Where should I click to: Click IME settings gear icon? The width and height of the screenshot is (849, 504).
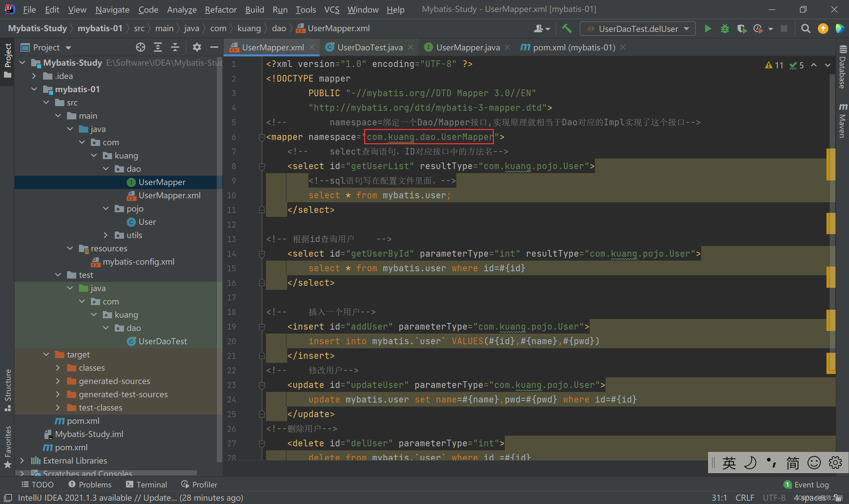835,463
